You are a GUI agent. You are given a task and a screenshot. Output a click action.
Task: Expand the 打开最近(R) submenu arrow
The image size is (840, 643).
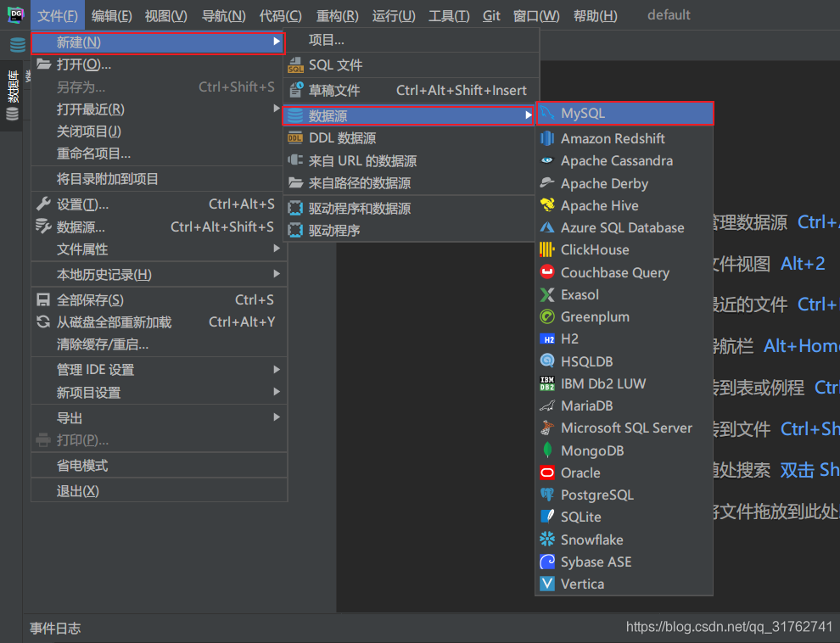(277, 109)
